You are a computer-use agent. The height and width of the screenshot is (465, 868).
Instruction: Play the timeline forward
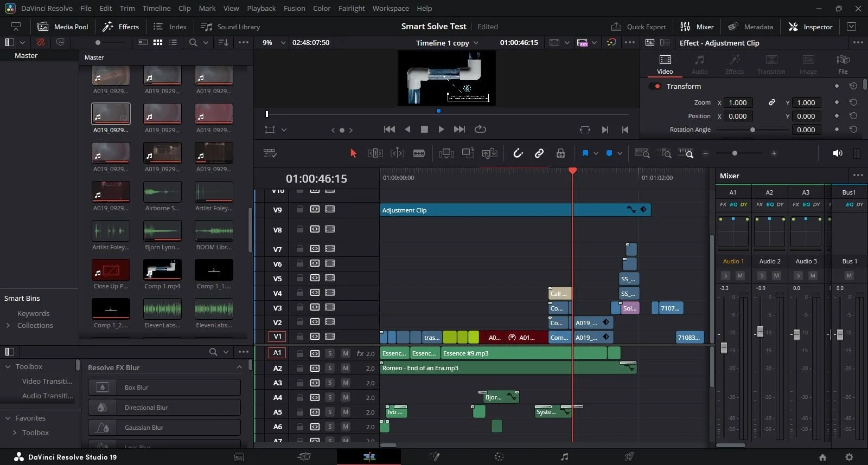(x=441, y=130)
